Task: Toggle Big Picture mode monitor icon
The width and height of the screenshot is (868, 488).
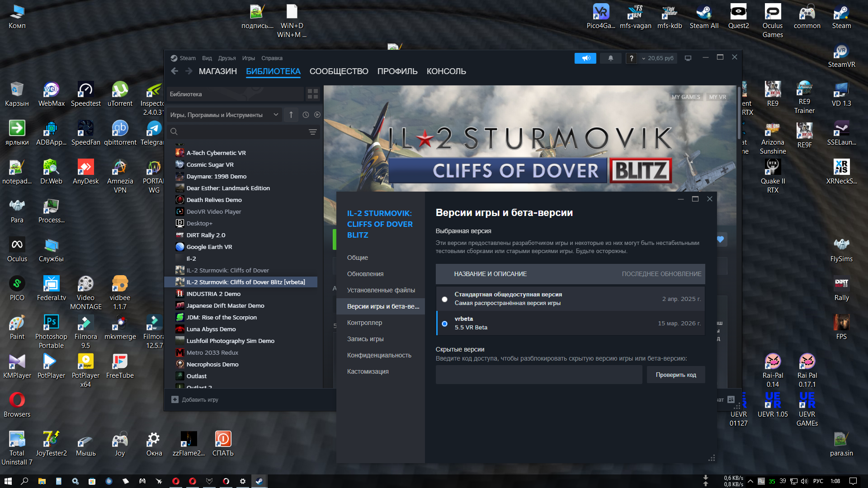Action: coord(688,58)
